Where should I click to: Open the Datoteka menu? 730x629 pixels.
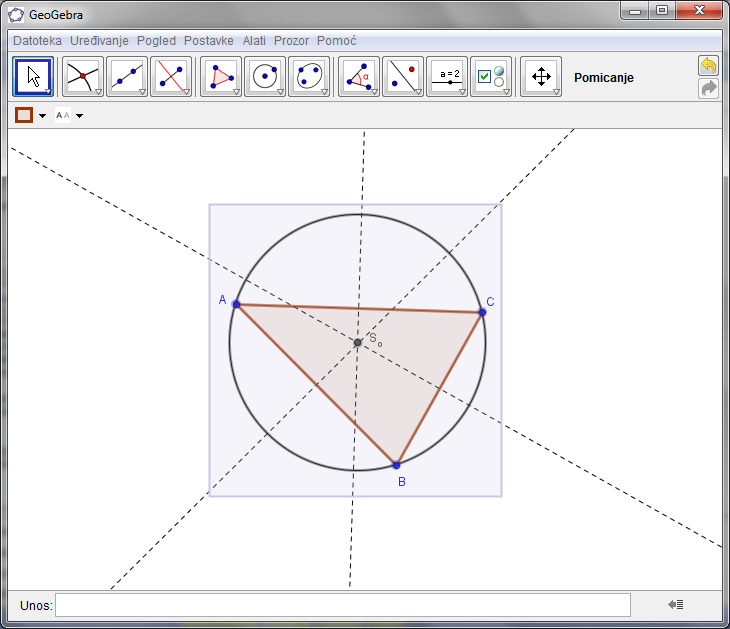pyautogui.click(x=37, y=41)
